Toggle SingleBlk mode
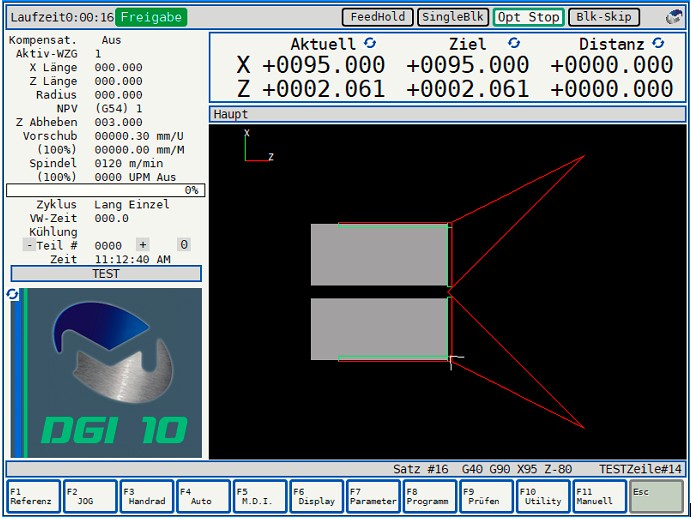This screenshot has height=519, width=692. coord(453,17)
